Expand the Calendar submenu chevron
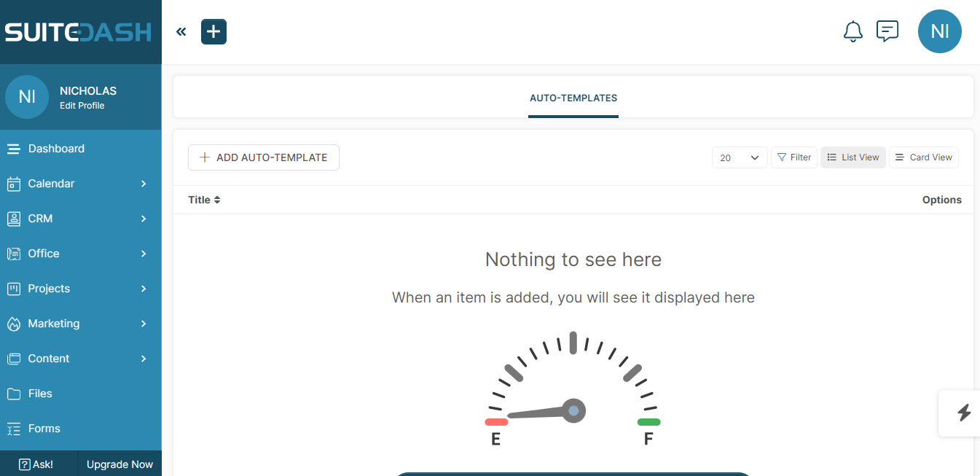Screen dimensions: 980x476 tap(144, 184)
